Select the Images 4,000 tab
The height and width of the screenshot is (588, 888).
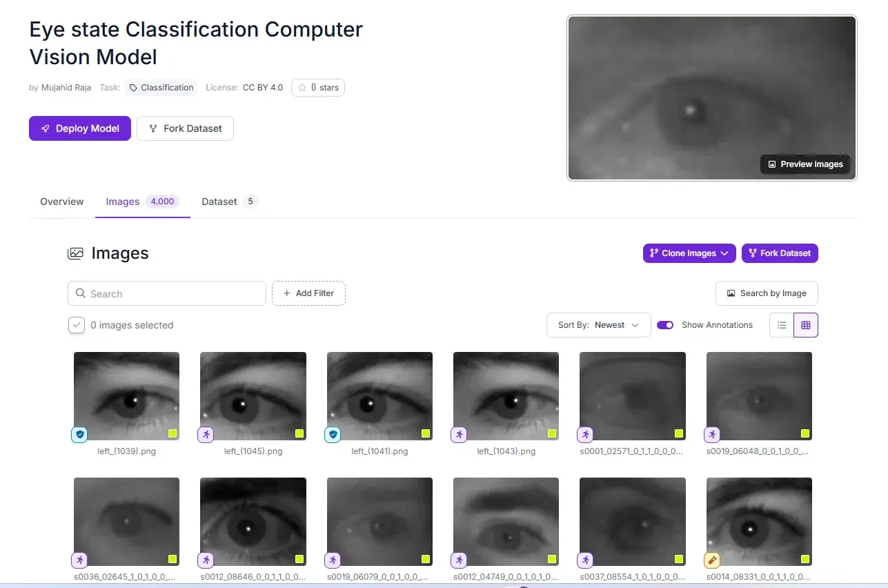[x=143, y=202]
